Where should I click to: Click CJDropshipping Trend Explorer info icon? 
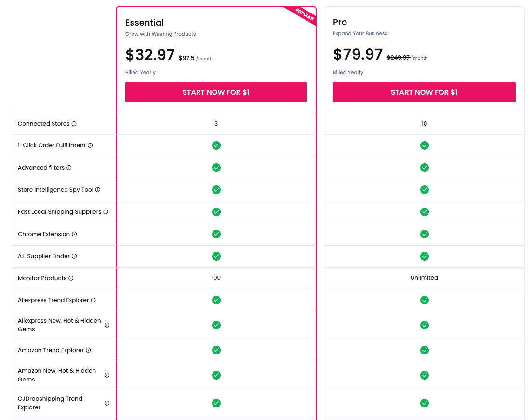pos(107,403)
